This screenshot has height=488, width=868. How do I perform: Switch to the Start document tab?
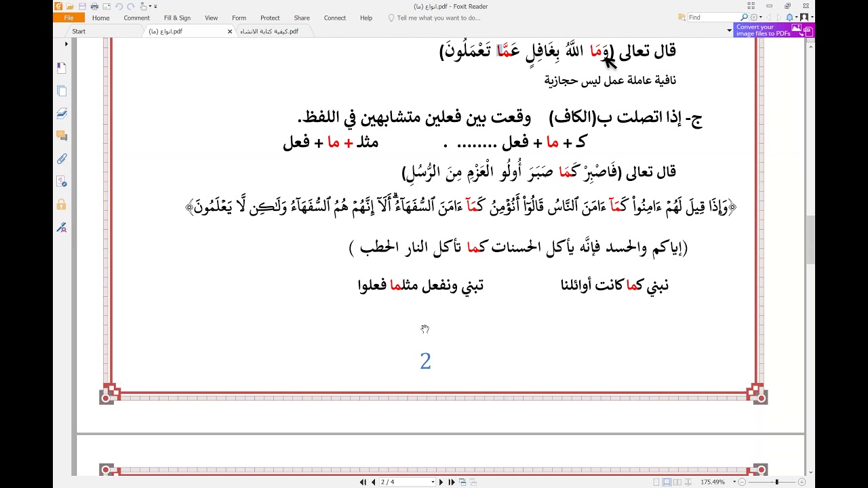[79, 31]
